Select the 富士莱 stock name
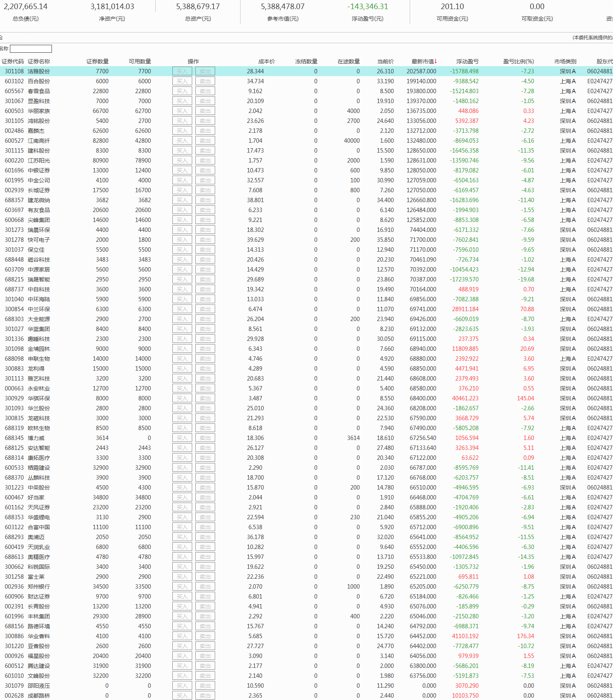 [x=36, y=577]
